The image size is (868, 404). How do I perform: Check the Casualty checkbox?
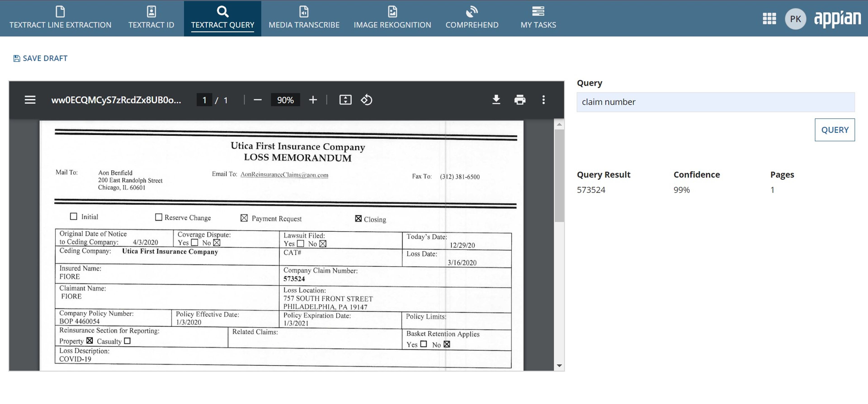click(x=127, y=341)
